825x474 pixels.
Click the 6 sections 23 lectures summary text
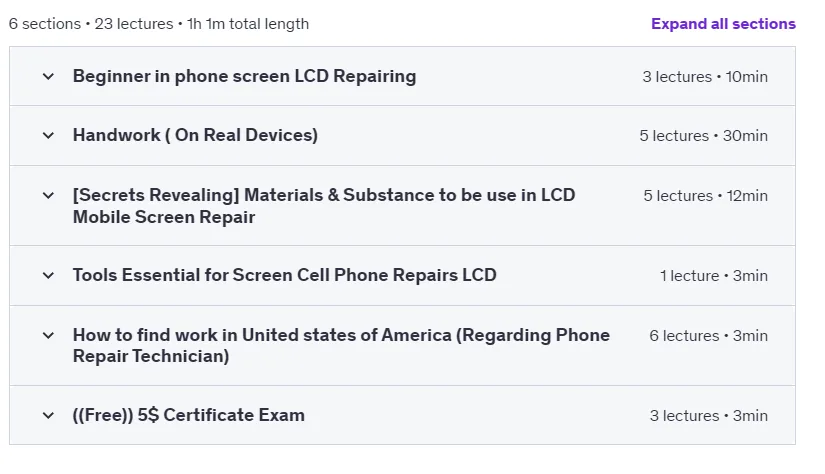click(159, 24)
